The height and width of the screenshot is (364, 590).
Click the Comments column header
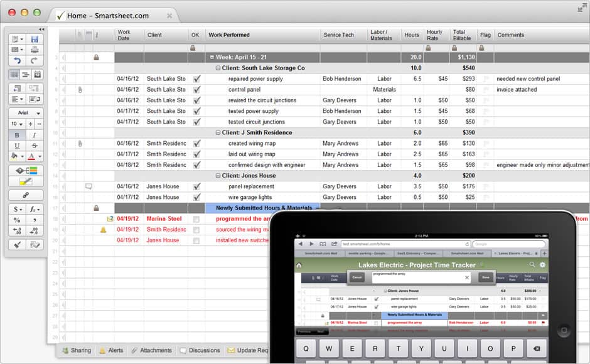[x=510, y=35]
